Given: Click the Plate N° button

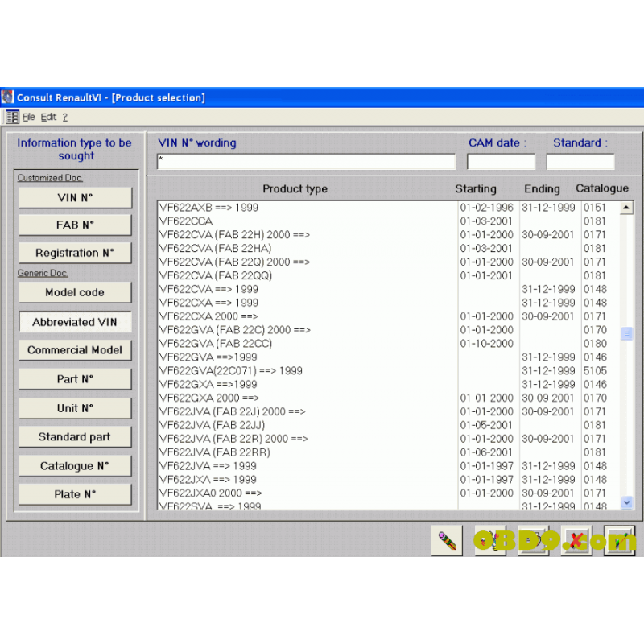Looking at the screenshot, I should point(75,494).
